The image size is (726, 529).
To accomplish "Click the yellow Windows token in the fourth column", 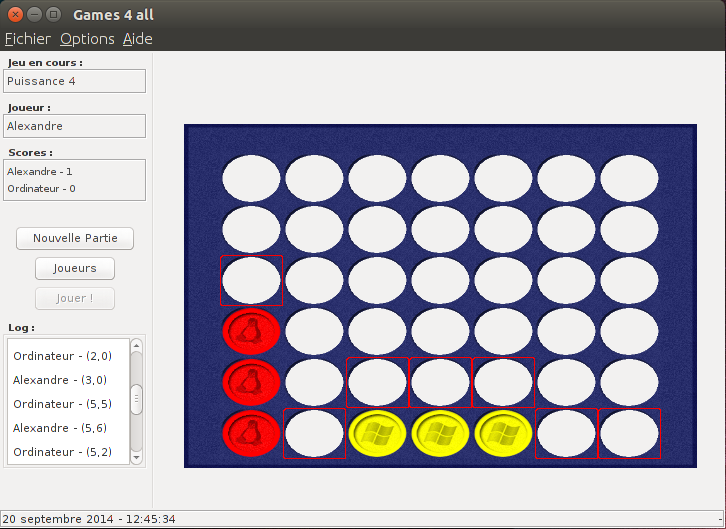I will (x=440, y=434).
